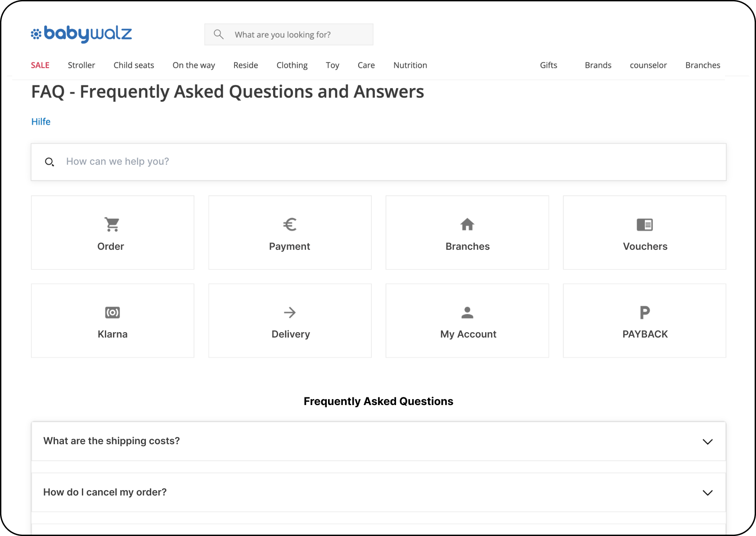Viewport: 756px width, 536px height.
Task: Click the "How can we help you?" field
Action: 378,162
